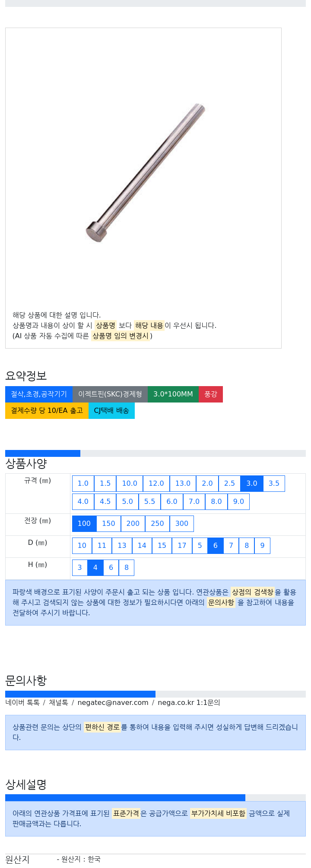This screenshot has height=868, width=311.
Task: Click the 이젝트핀(SKC)경제형 tag
Action: pos(110,394)
